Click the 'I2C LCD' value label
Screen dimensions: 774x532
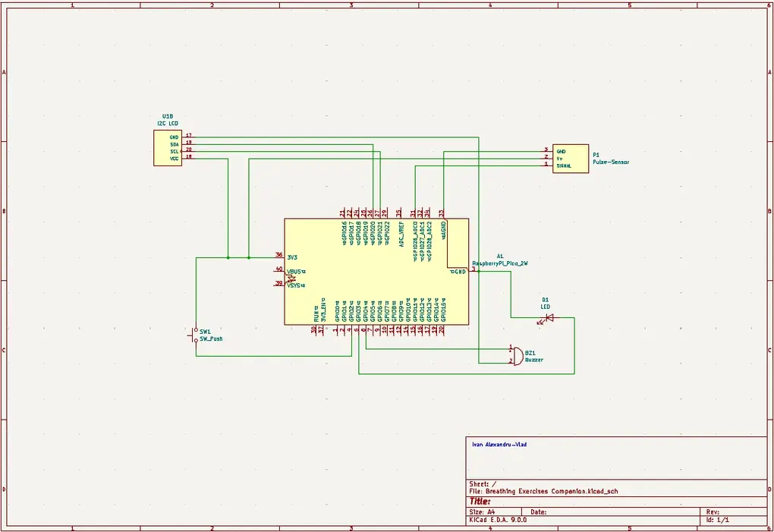point(168,124)
